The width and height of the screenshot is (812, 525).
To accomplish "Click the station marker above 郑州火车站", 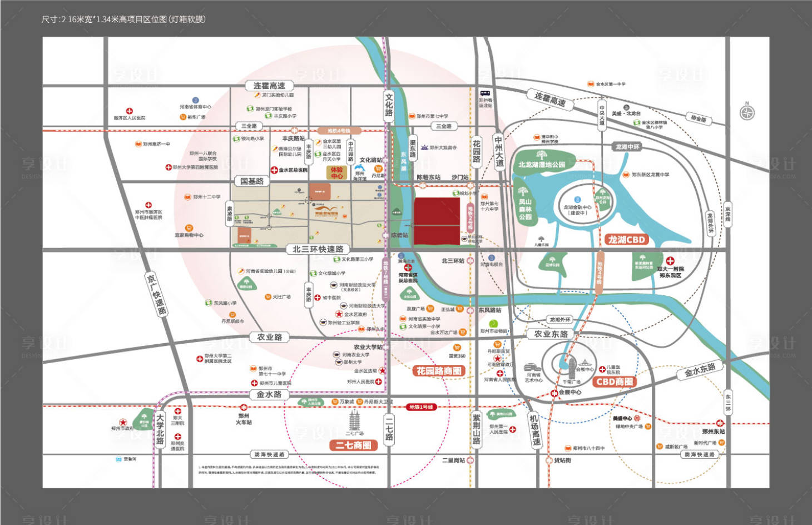I will pyautogui.click(x=243, y=408).
